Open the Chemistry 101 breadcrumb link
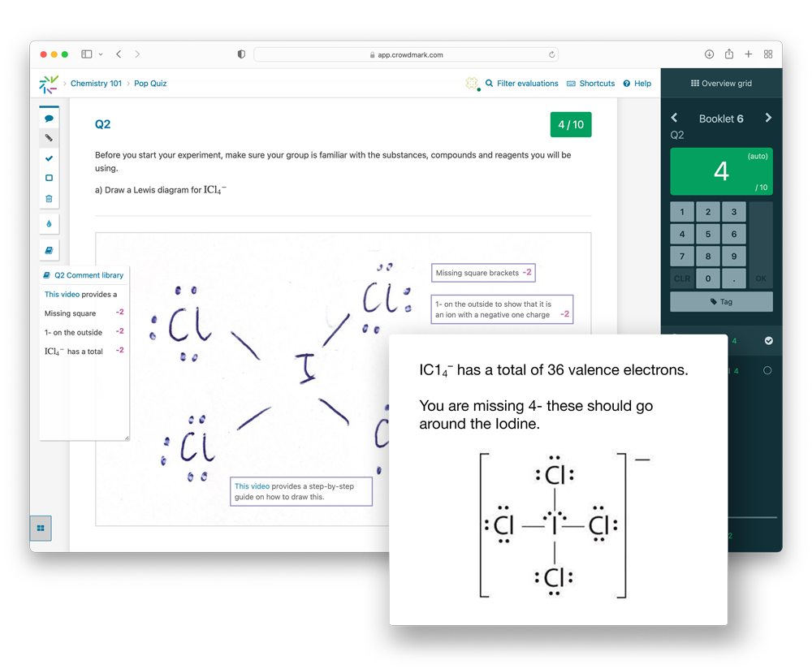 point(96,84)
